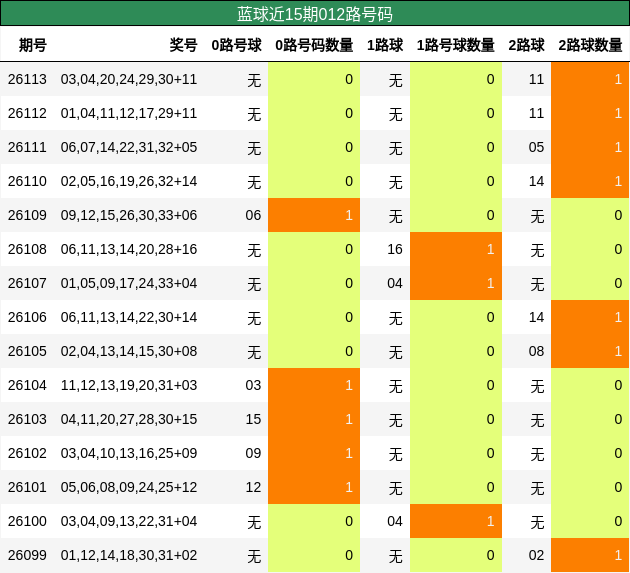Select draw result 03,04,20,24,29,30+11
630x573 pixels.
pos(129,79)
